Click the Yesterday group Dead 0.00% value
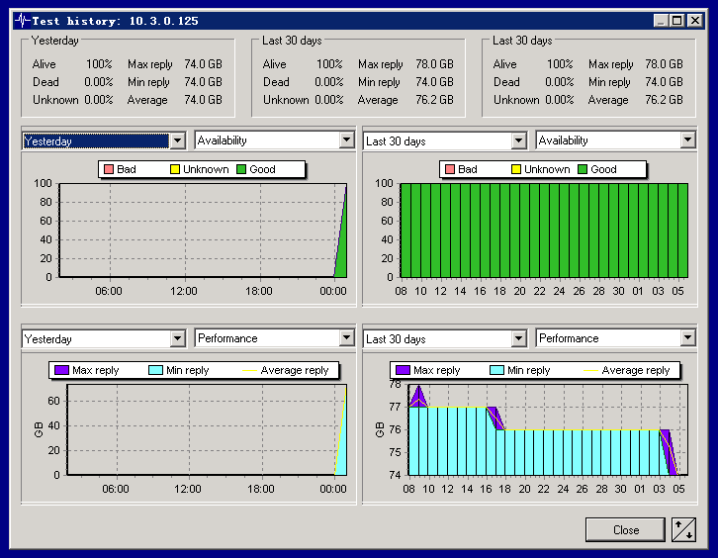Viewport: 718px width, 558px height. [98, 82]
